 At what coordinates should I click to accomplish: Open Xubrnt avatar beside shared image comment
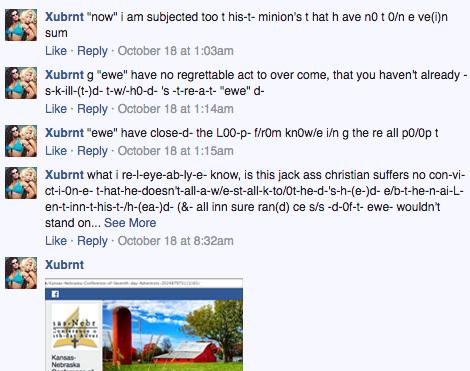21,273
